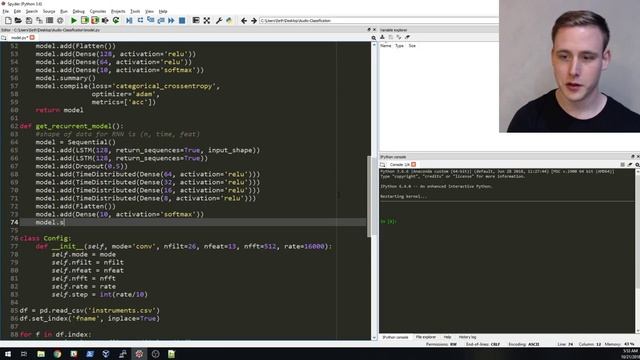Sort variables by the Type column
The width and height of the screenshot is (640, 360).
399,46
